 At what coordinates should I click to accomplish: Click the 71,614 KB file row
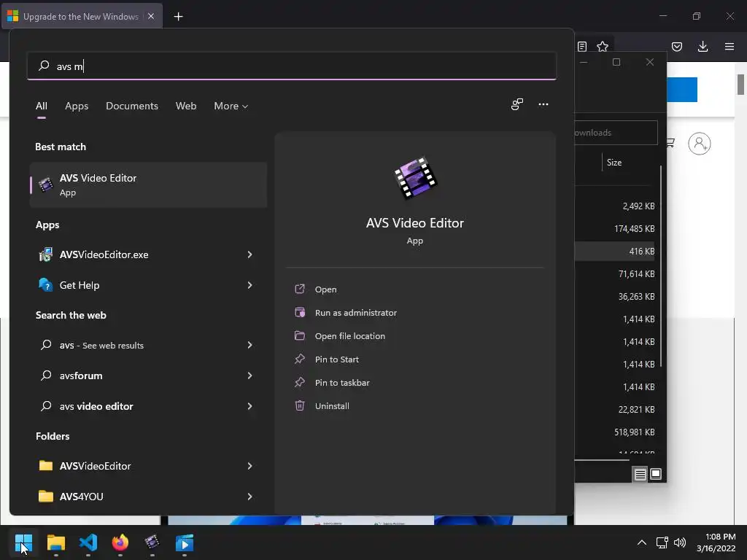pos(616,274)
